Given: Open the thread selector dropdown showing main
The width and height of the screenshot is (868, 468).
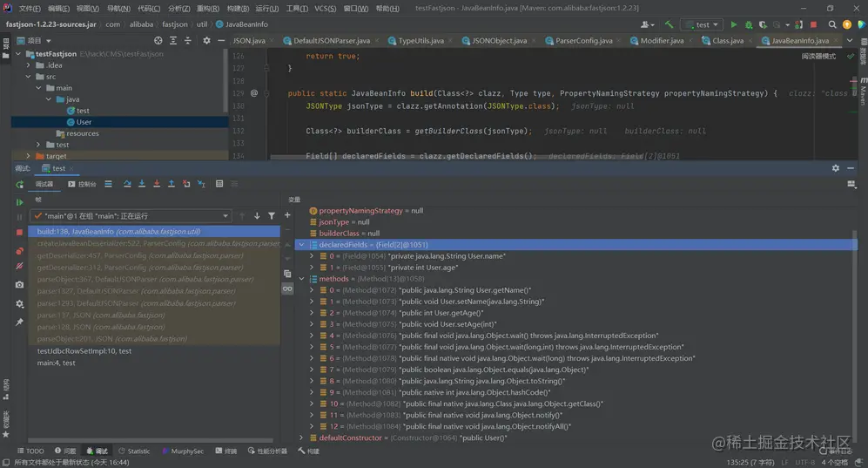Looking at the screenshot, I should point(131,215).
